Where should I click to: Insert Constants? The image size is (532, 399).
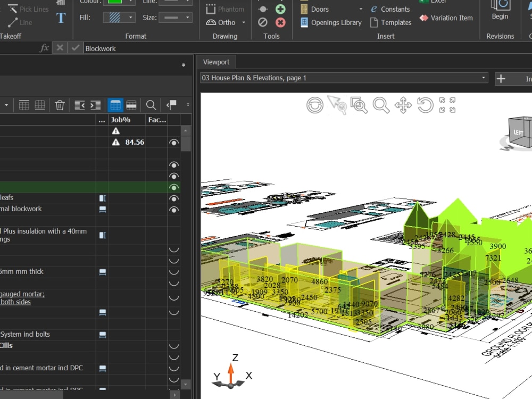pyautogui.click(x=390, y=9)
